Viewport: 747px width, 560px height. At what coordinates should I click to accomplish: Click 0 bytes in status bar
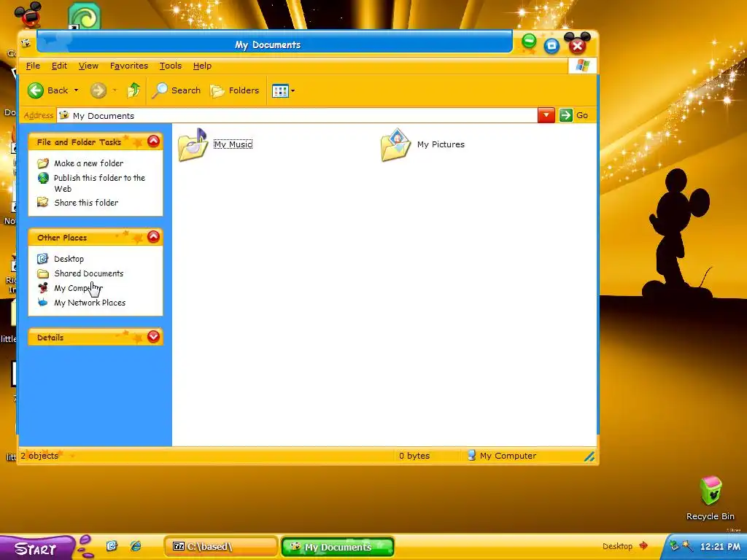pyautogui.click(x=414, y=456)
